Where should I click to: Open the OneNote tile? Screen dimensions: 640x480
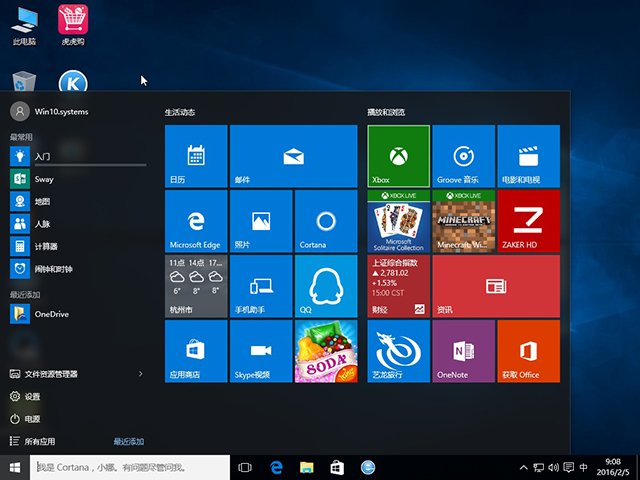point(463,351)
